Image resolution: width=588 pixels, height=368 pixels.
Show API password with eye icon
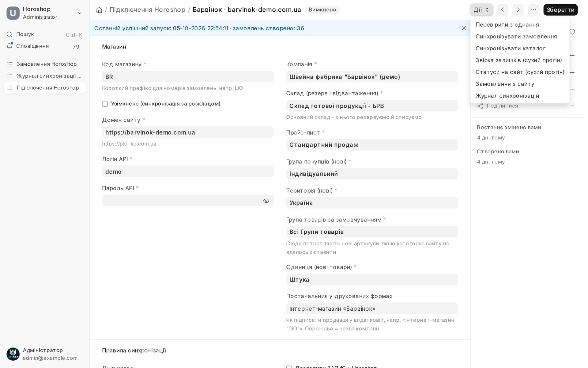266,201
